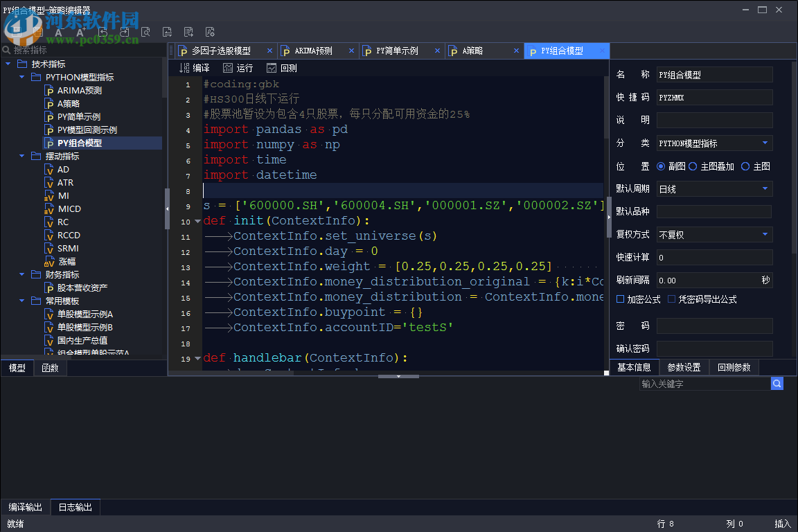Open the 参数设置 tab

pyautogui.click(x=684, y=367)
